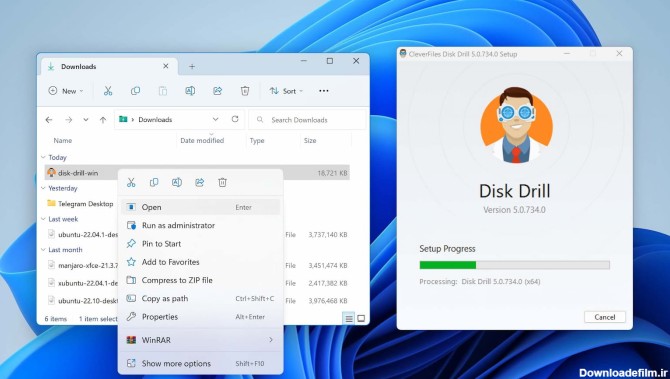Click the Delete trash icon in Explorer toolbar
Viewport: 670px width, 379px height.
pyautogui.click(x=245, y=91)
